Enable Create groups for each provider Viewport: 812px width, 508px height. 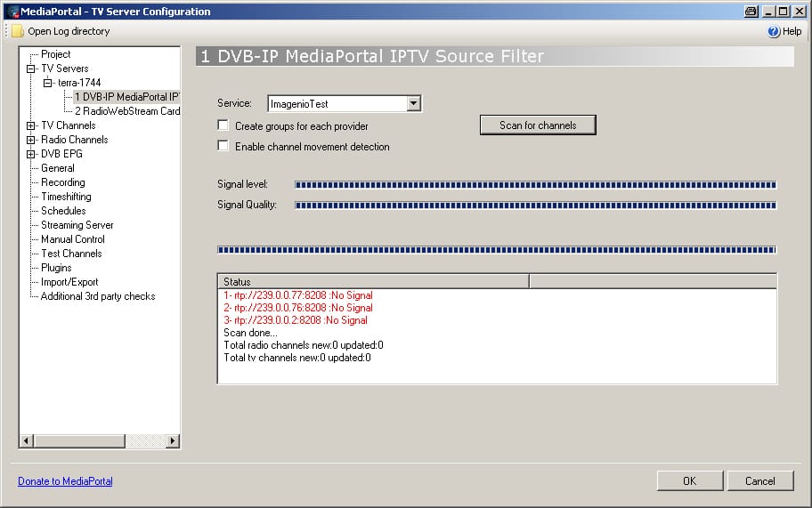[223, 126]
